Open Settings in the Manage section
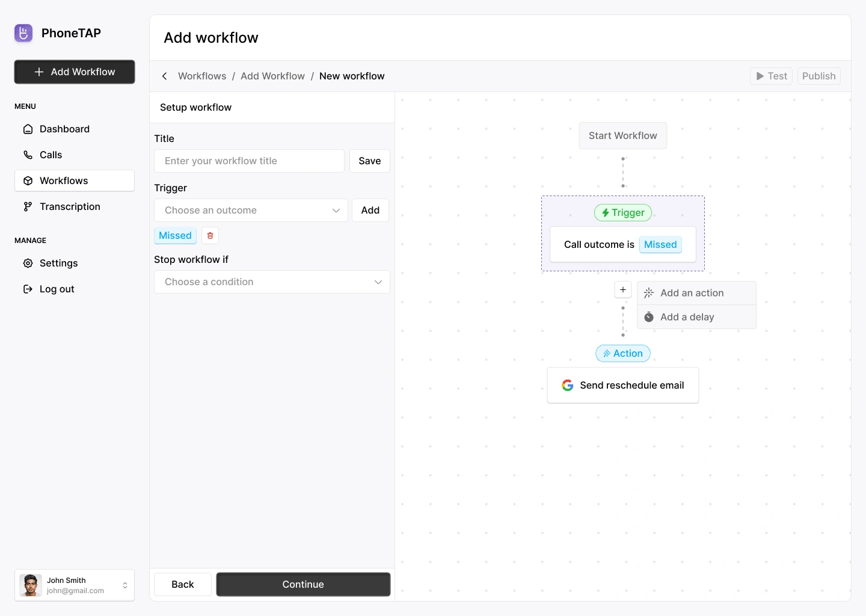The width and height of the screenshot is (866, 616). (58, 263)
